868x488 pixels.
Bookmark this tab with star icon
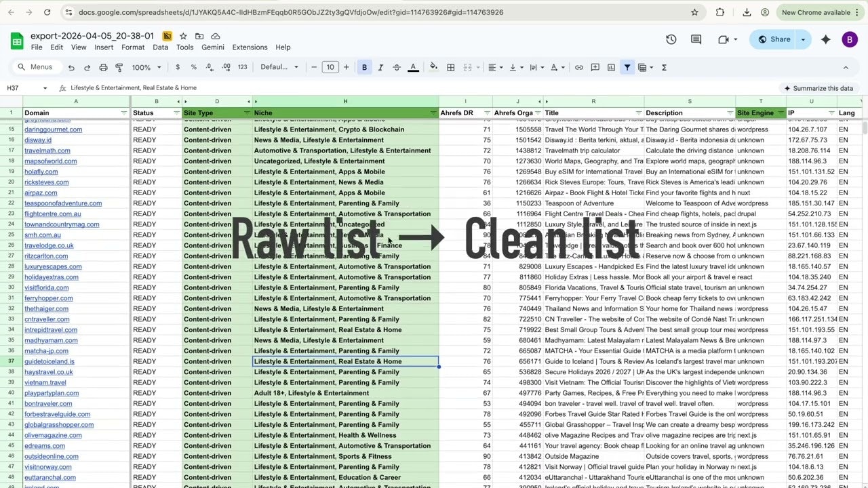(694, 12)
